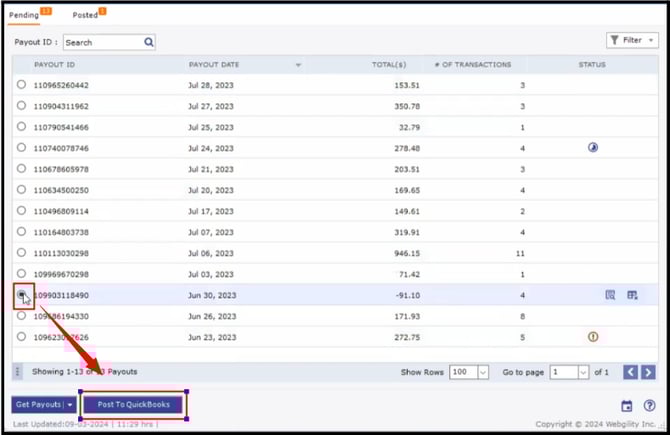Go to the next page arrow
Viewport: 670px width, 435px height.
pos(648,372)
